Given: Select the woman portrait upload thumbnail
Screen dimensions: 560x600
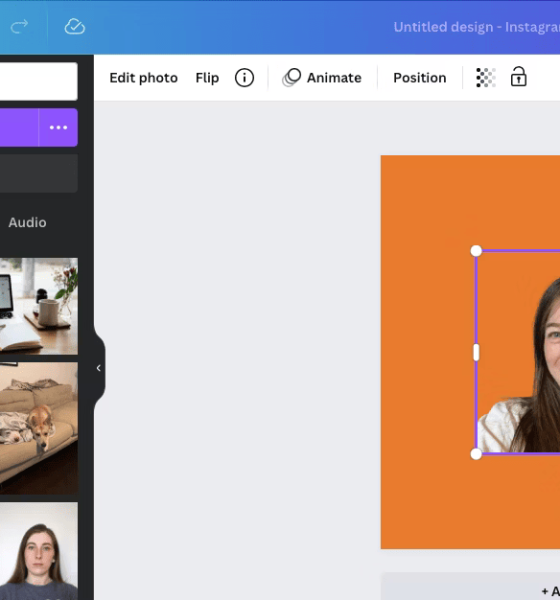Looking at the screenshot, I should tap(39, 551).
